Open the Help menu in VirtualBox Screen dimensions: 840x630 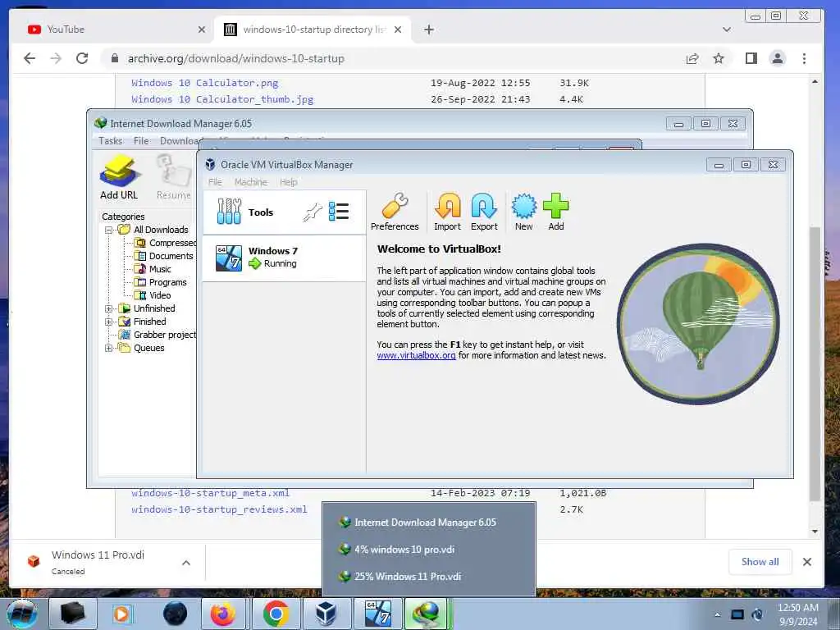(x=288, y=182)
